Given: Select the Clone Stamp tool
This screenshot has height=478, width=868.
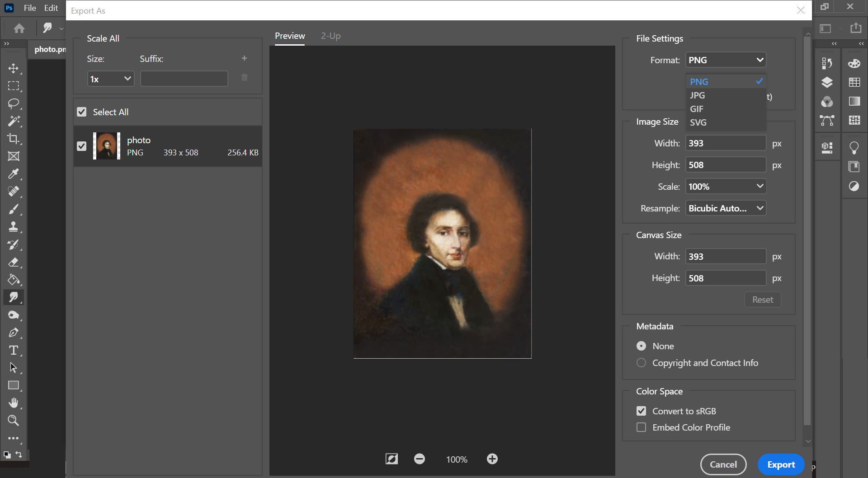Looking at the screenshot, I should [x=14, y=227].
